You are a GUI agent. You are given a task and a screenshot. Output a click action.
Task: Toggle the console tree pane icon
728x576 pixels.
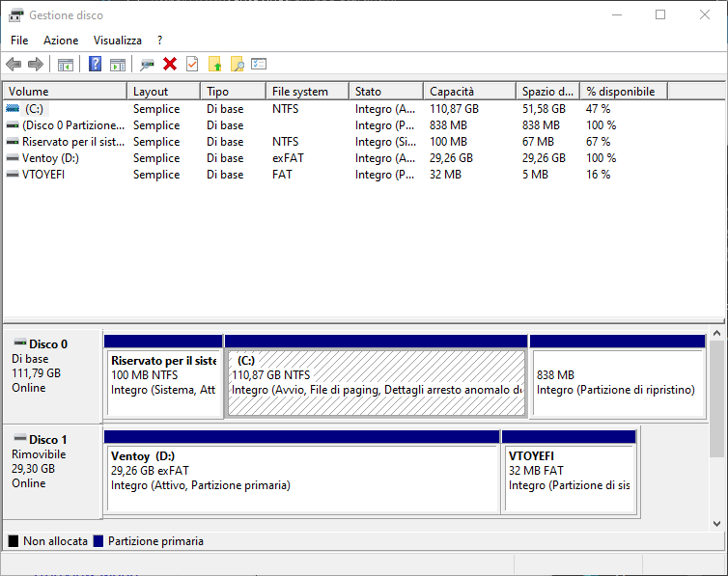pyautogui.click(x=66, y=64)
